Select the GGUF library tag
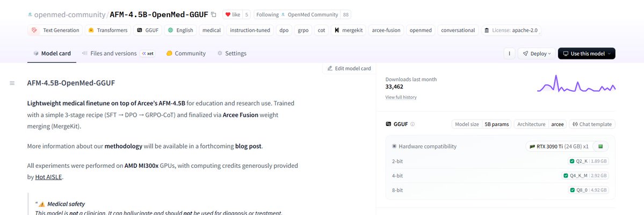Viewport: 644px width, 215px height. 147,31
